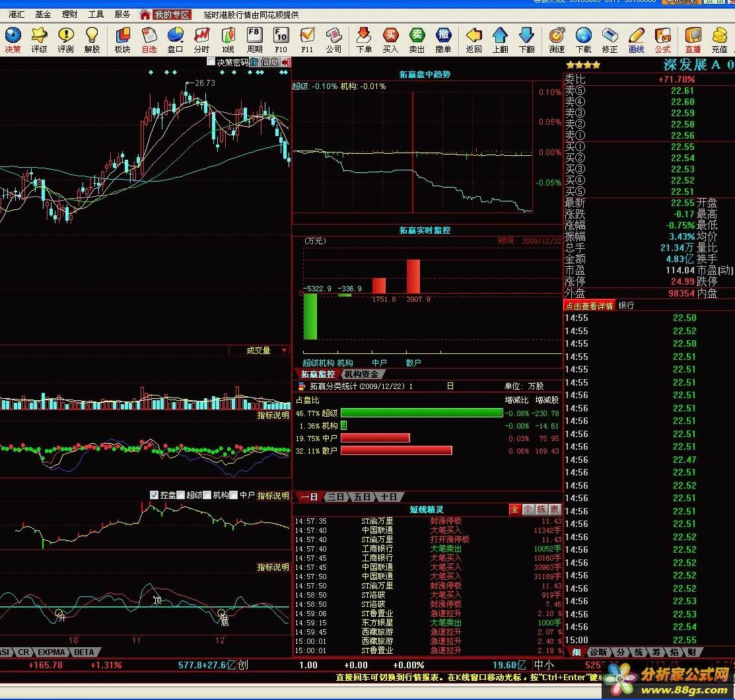
Task: Click the 盘口 pie chart icon
Action: 175,40
